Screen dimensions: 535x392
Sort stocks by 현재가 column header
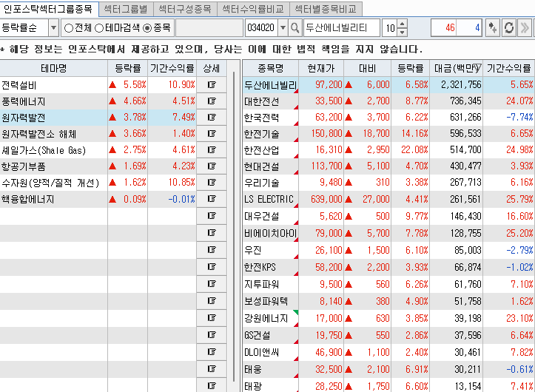point(321,68)
